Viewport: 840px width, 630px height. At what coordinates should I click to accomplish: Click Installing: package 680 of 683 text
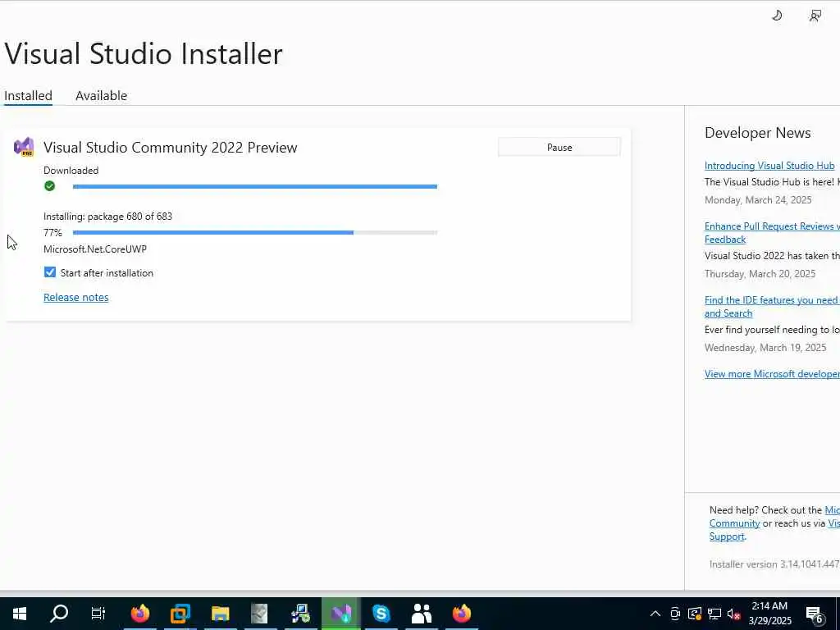click(x=107, y=217)
